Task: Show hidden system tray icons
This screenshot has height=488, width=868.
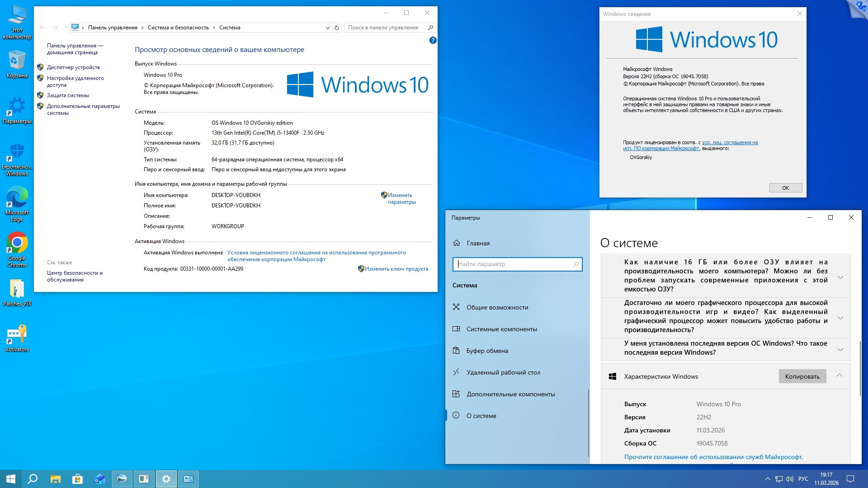Action: [x=767, y=479]
